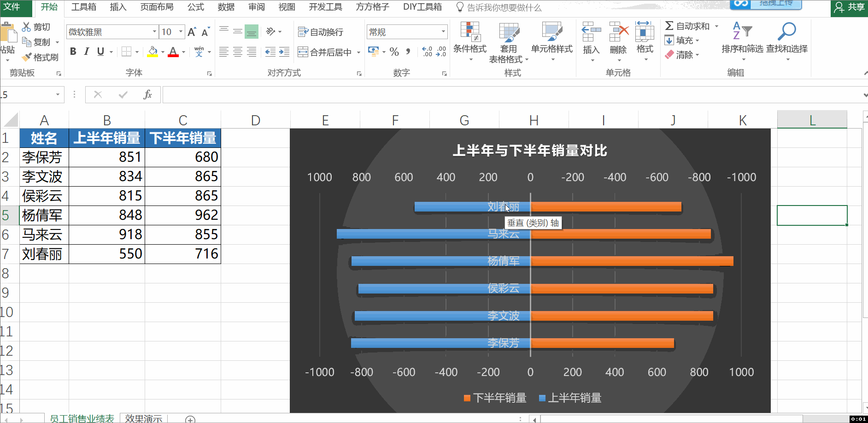Open Cell Styles (单元格样式)
The image size is (868, 423).
552,42
